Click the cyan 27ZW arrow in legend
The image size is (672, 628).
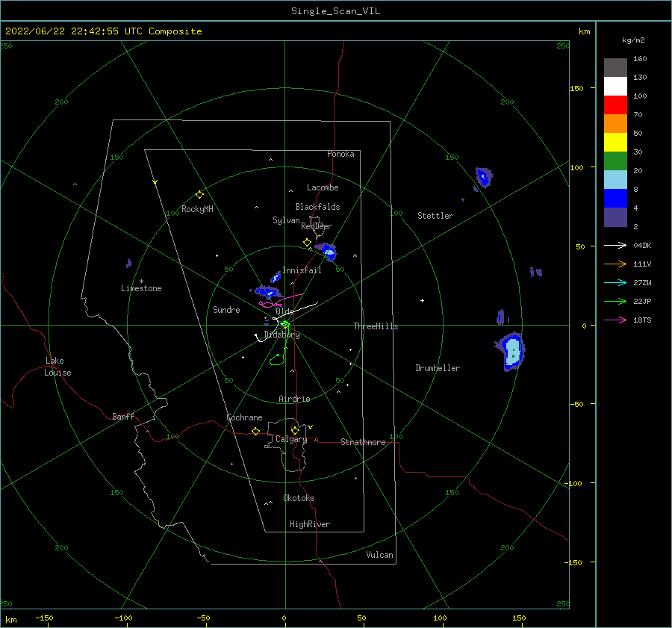click(x=615, y=283)
